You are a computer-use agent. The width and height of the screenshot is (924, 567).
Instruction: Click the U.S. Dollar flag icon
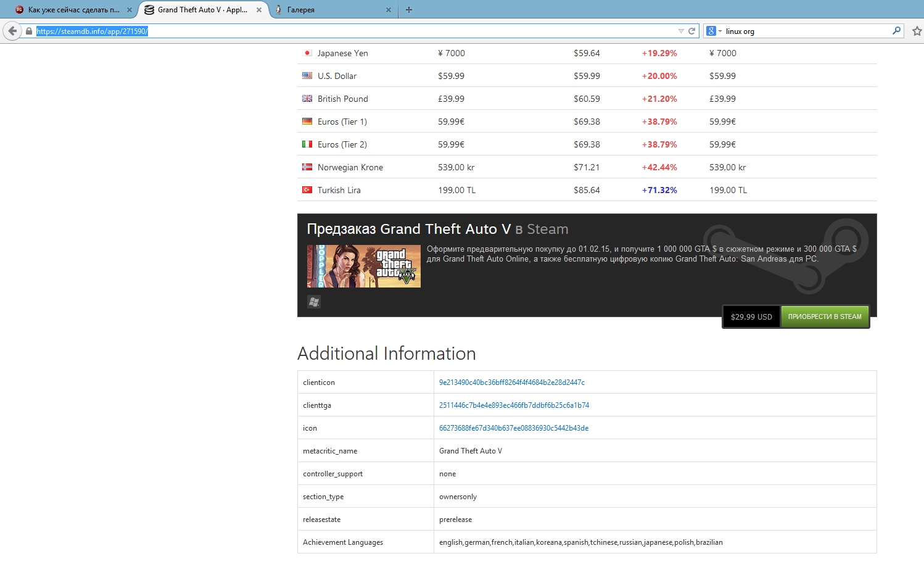click(307, 76)
